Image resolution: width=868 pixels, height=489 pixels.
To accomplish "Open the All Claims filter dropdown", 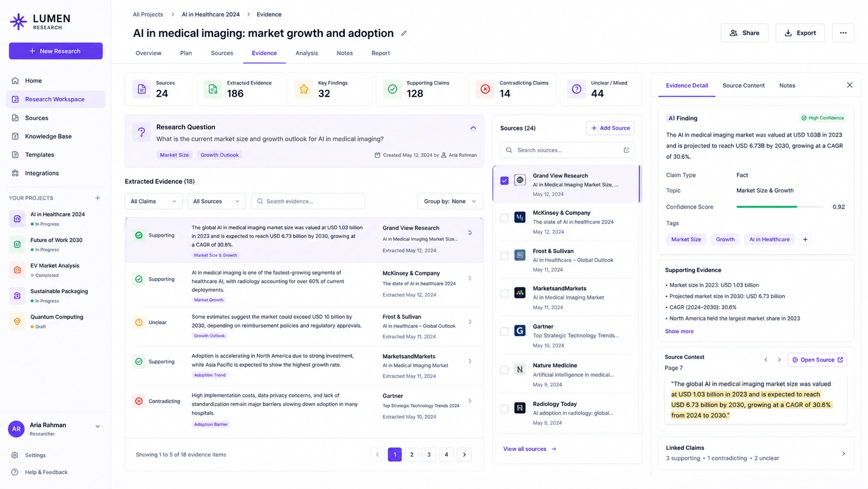I will coord(154,201).
